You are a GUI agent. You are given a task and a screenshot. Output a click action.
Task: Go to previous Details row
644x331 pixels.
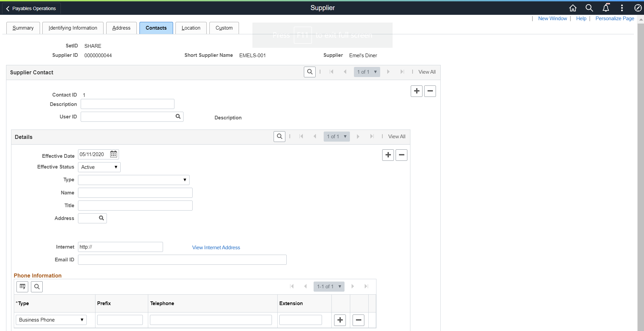click(x=315, y=136)
